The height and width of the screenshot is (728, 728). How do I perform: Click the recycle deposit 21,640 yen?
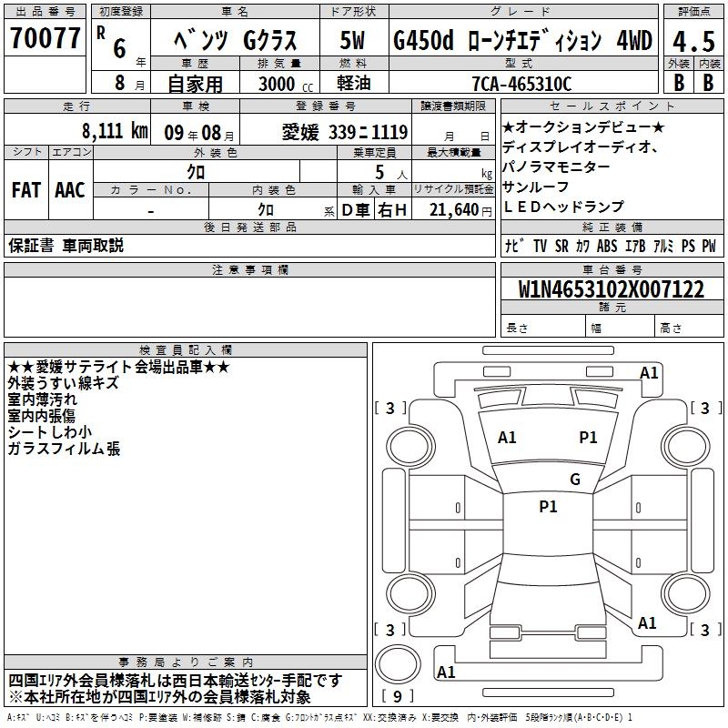tap(460, 210)
